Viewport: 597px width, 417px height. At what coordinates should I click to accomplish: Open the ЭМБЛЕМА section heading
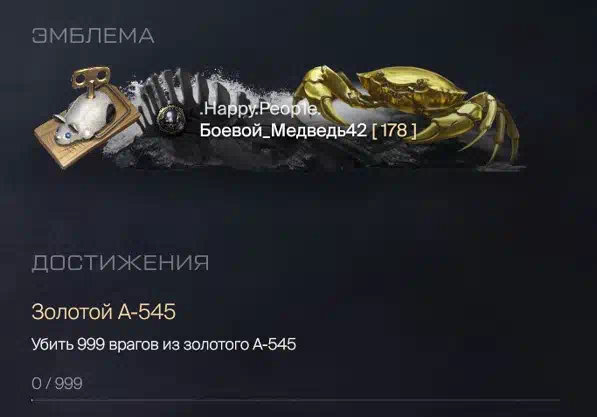click(x=93, y=36)
